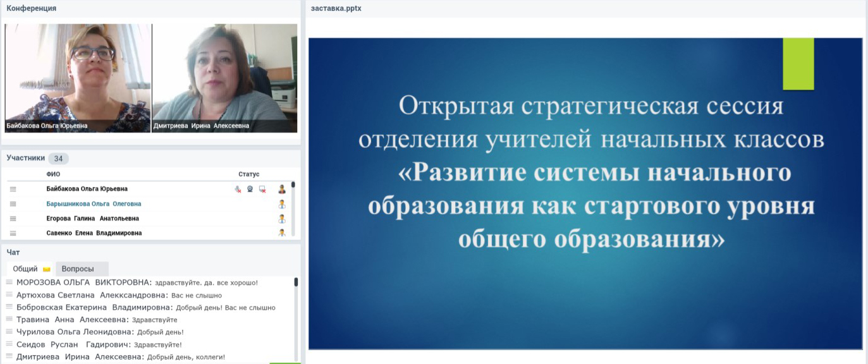Click the ФИО column header
The height and width of the screenshot is (364, 868).
point(53,174)
